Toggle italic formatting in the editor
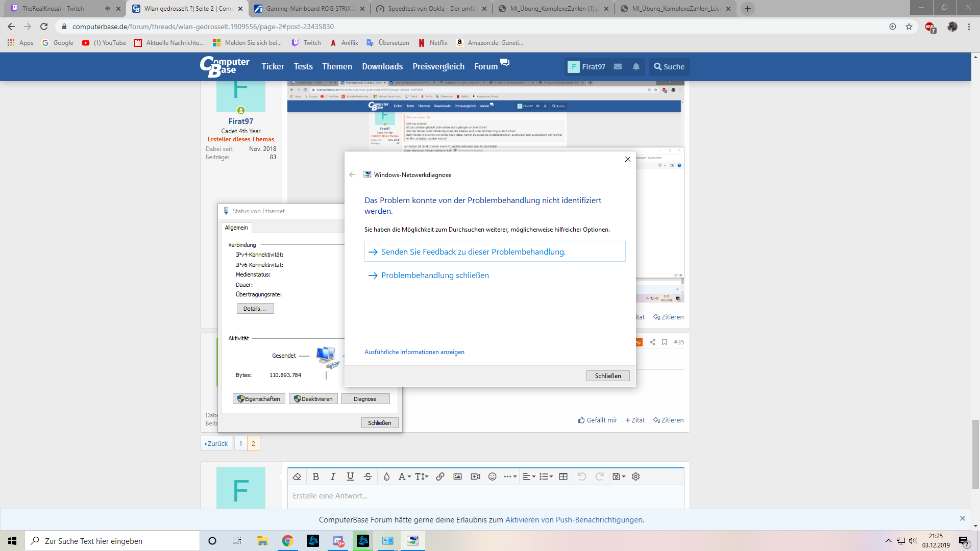 (x=333, y=477)
